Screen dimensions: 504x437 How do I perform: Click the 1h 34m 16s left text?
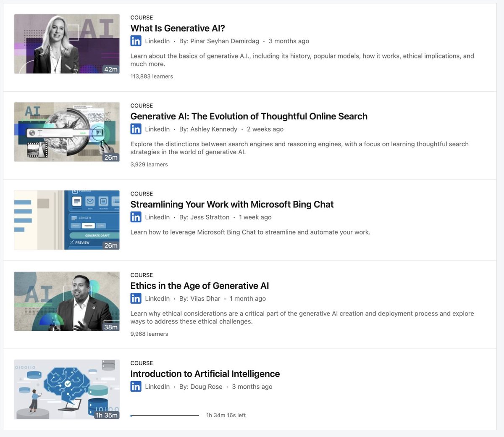(226, 416)
